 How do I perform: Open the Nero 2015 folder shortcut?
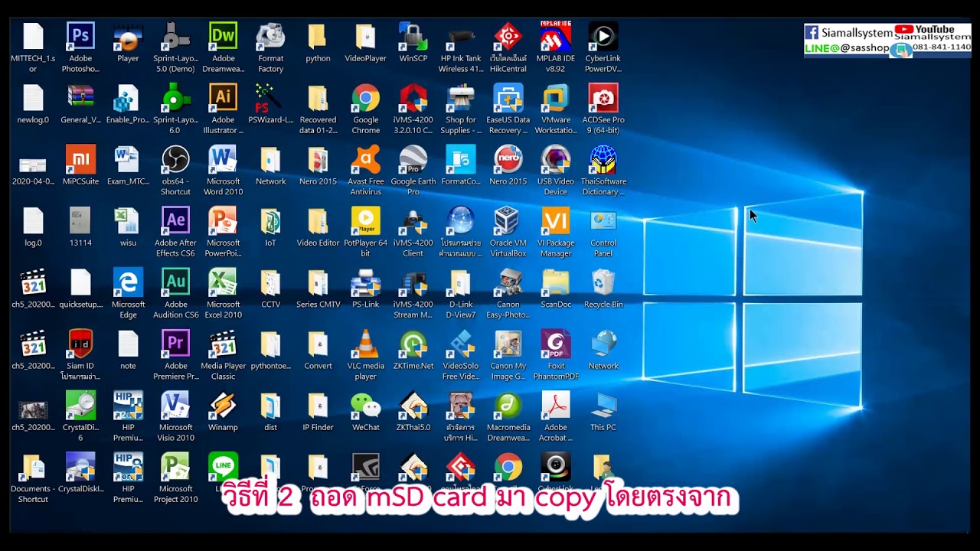tap(318, 160)
